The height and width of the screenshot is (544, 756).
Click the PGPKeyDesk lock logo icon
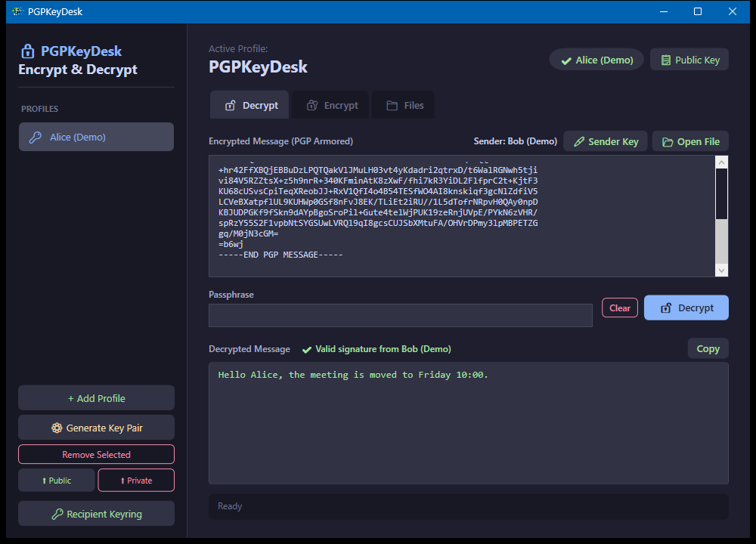(27, 51)
